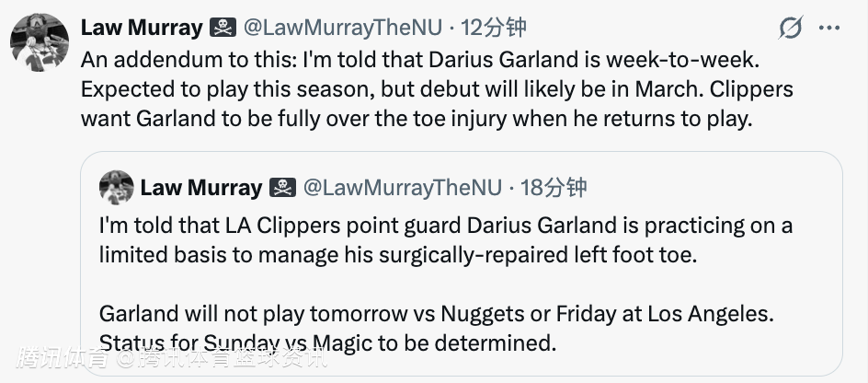This screenshot has width=868, height=383.
Task: Click the quoted tweet's small avatar
Action: coord(117,188)
